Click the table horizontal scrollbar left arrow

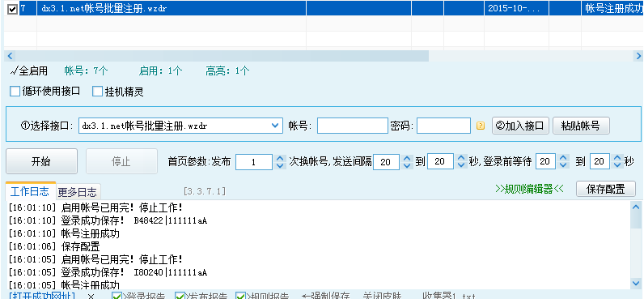10,56
